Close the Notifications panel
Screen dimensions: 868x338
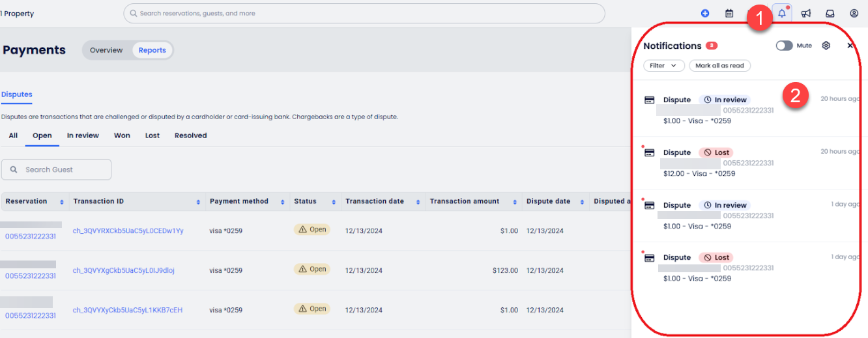(850, 46)
